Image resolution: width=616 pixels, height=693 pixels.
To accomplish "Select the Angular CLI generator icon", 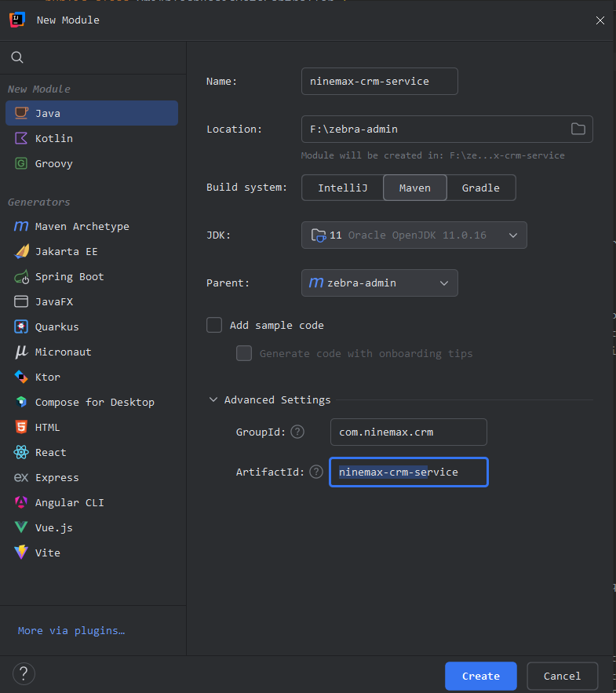I will point(21,502).
